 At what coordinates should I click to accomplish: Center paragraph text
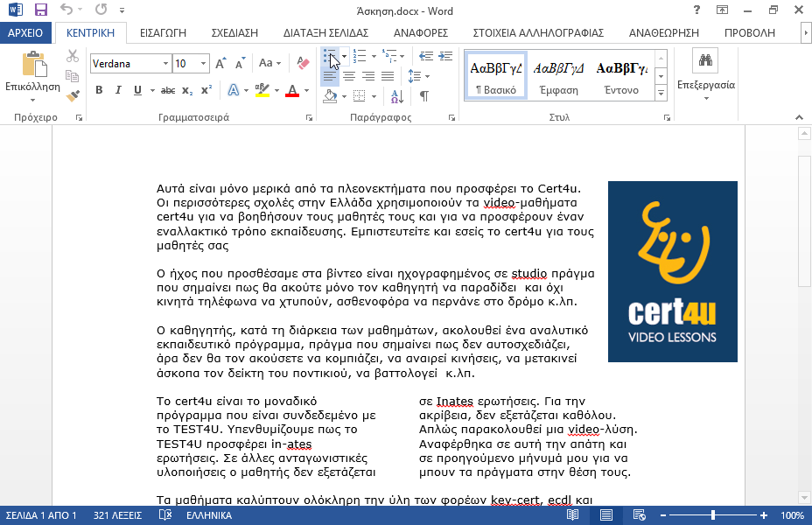click(349, 76)
